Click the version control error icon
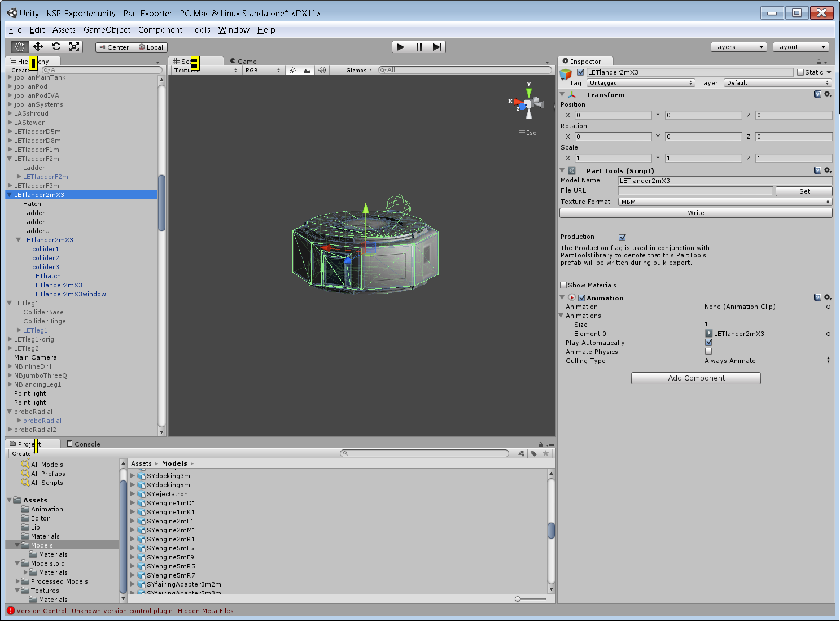This screenshot has width=840, height=621. pos(11,610)
